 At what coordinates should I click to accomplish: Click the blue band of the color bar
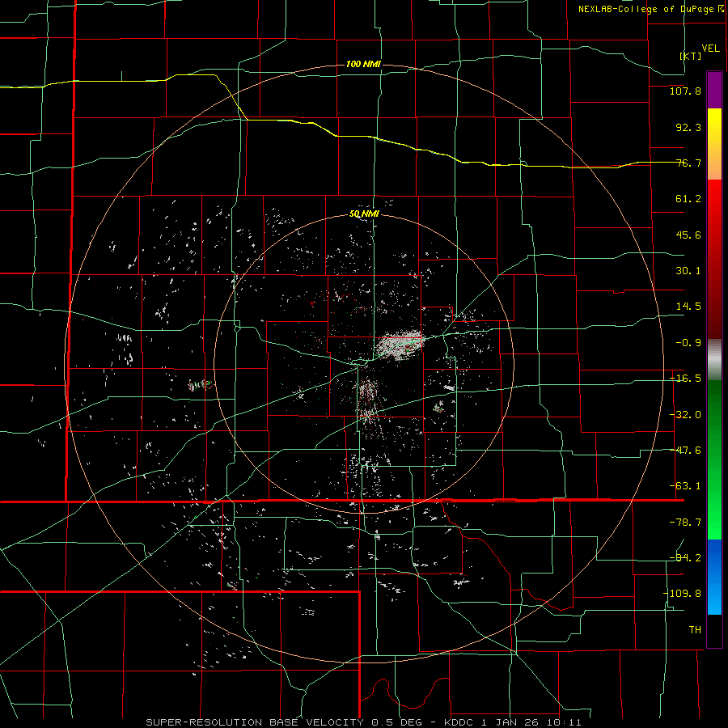714,577
